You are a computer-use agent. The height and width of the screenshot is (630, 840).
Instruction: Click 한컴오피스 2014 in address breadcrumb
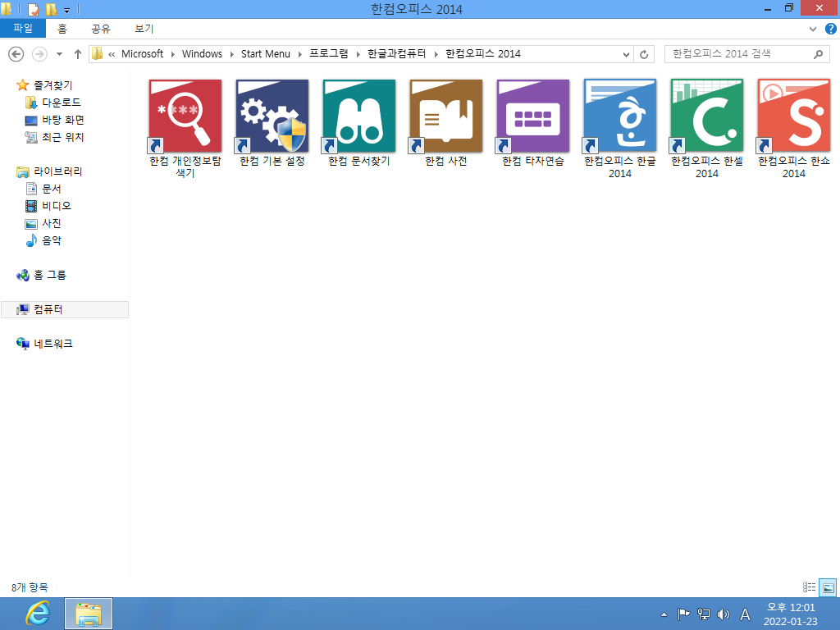pos(483,53)
